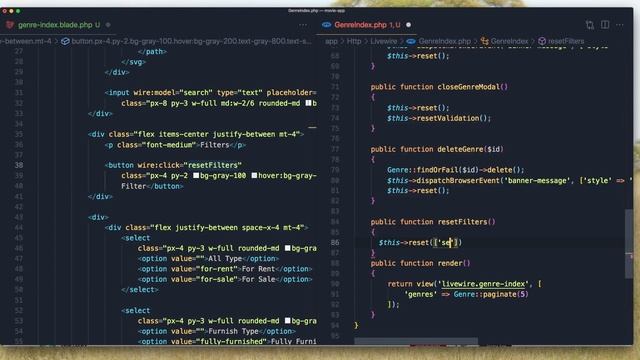Open the bg-gra color swatch on line 46
The width and height of the screenshot is (640, 360).
click(288, 248)
